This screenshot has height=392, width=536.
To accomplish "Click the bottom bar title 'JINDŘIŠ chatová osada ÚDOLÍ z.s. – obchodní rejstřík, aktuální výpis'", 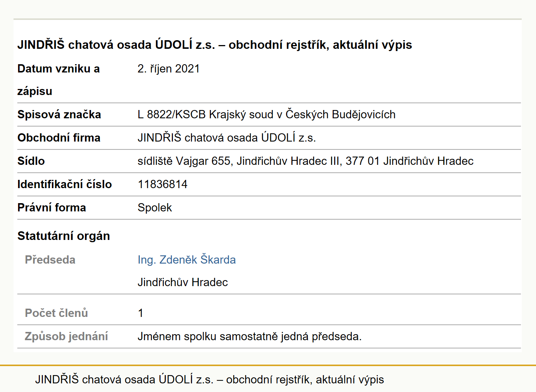I will point(209,379).
